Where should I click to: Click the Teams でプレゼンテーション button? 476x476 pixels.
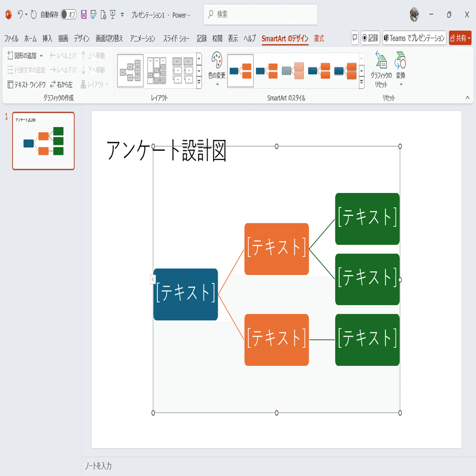(x=414, y=38)
